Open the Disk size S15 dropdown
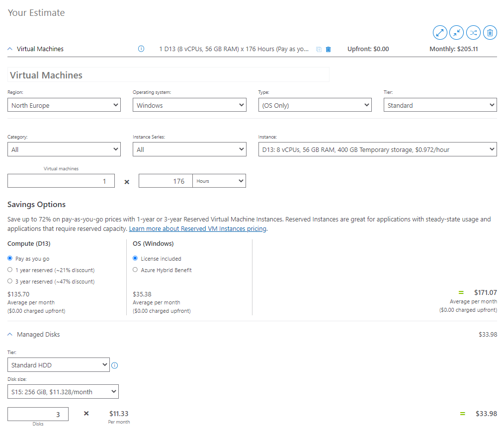Image resolution: width=504 pixels, height=428 pixels. (63, 392)
